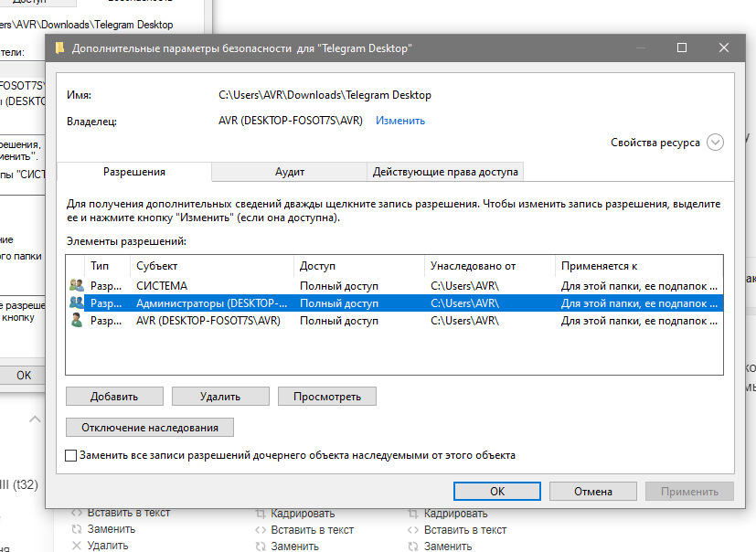Close the security settings dialog

(x=724, y=48)
